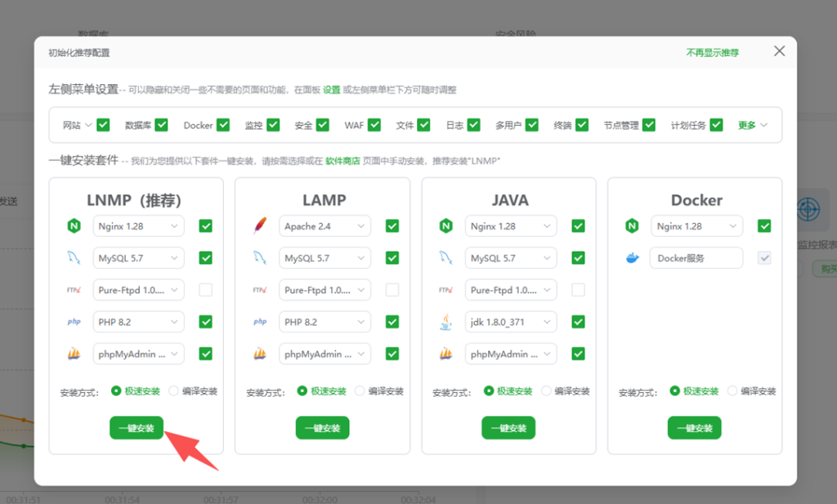Viewport: 837px width, 504px height.
Task: Enable Pure-Ftpd checkbox in LNMP panel
Action: pos(206,290)
